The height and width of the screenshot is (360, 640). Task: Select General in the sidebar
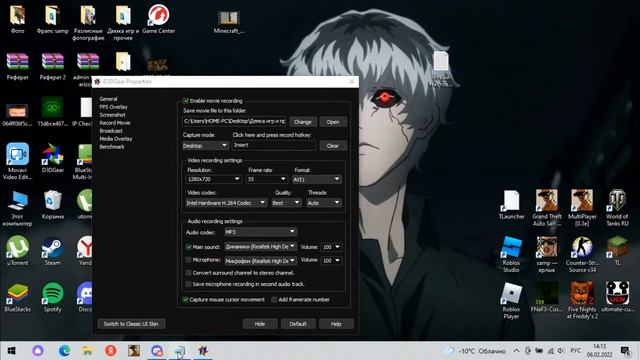(x=109, y=99)
